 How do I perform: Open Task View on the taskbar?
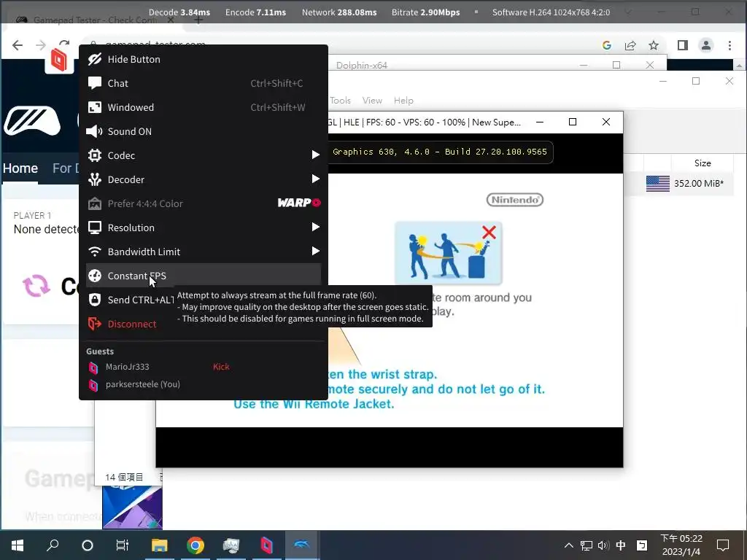pyautogui.click(x=123, y=545)
